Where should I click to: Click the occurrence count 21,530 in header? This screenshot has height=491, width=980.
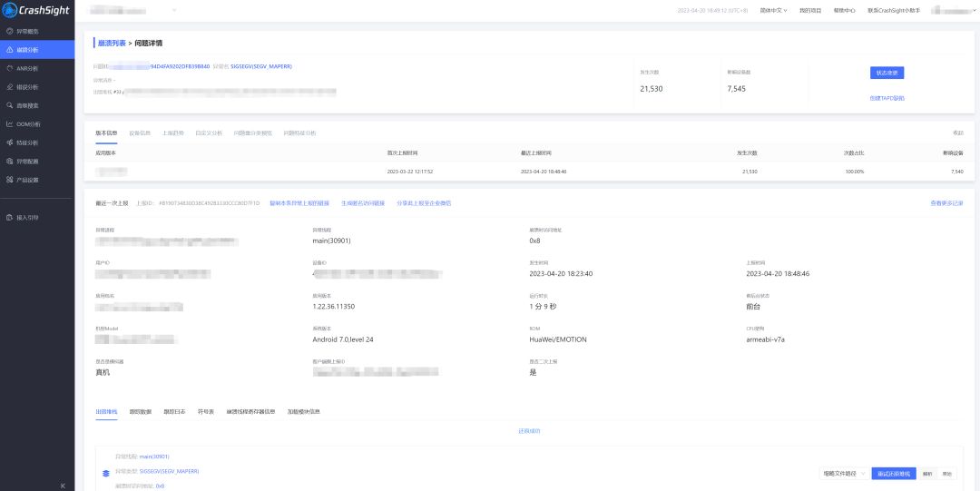(652, 89)
